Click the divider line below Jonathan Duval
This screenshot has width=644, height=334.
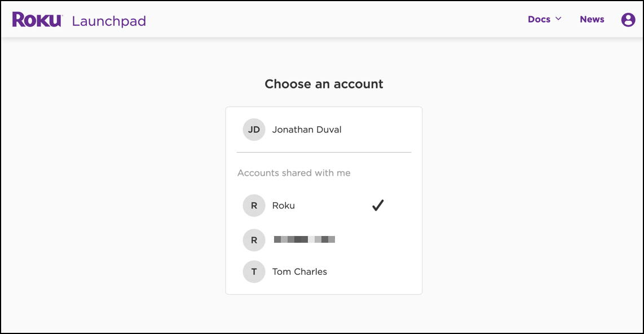coord(324,152)
